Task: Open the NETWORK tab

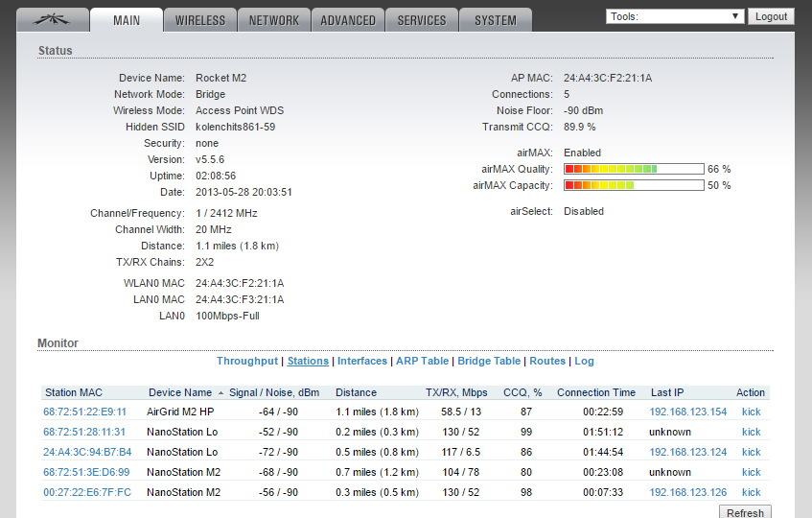Action: tap(274, 20)
